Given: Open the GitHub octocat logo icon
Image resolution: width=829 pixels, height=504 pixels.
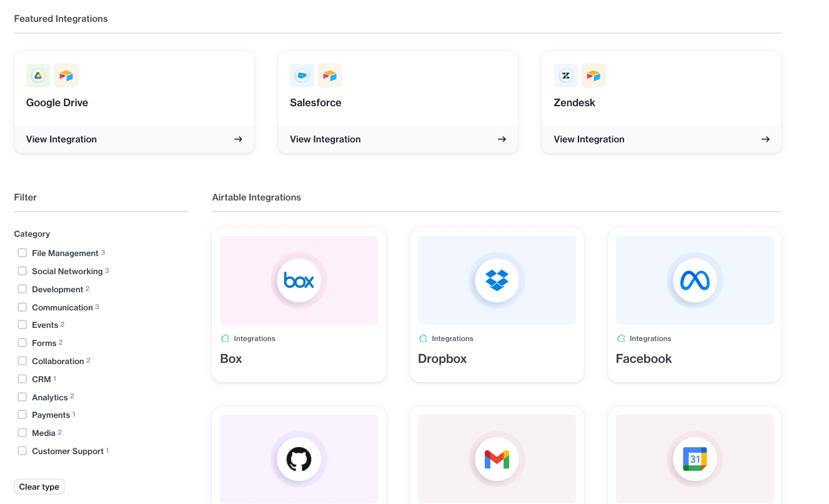Looking at the screenshot, I should click(x=299, y=460).
